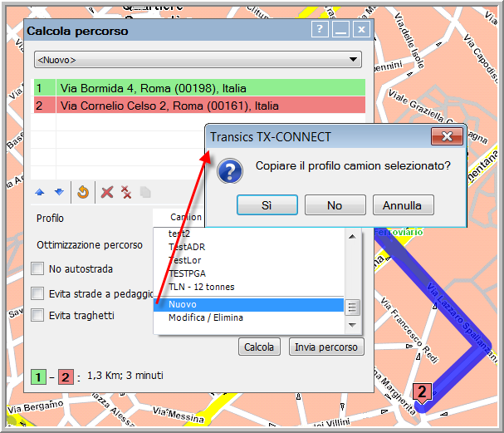This screenshot has width=504, height=433.
Task: Click Via Bergamo label on map
Action: (x=36, y=406)
